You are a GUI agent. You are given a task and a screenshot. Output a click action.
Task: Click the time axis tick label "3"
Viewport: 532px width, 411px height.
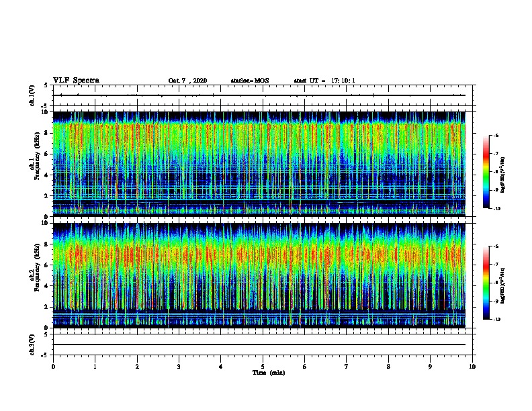click(x=179, y=367)
